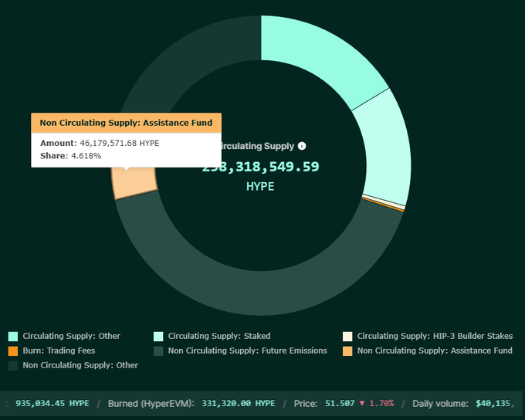The height and width of the screenshot is (420, 525).
Task: Click daily volume value $40,135
Action: [496, 403]
